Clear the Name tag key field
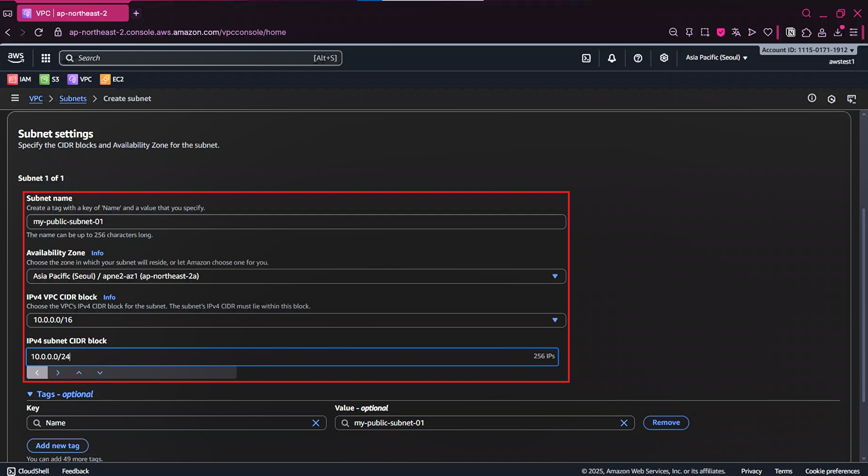 tap(315, 423)
